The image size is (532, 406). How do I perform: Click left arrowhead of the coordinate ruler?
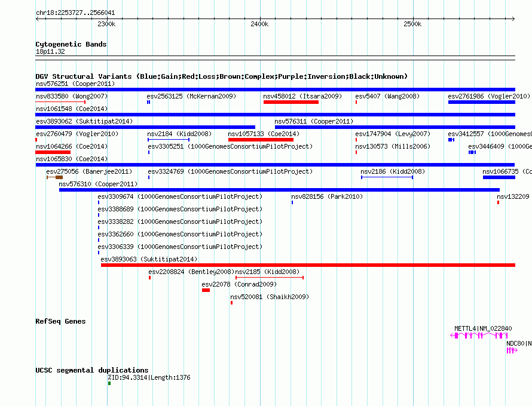(x=37, y=19)
